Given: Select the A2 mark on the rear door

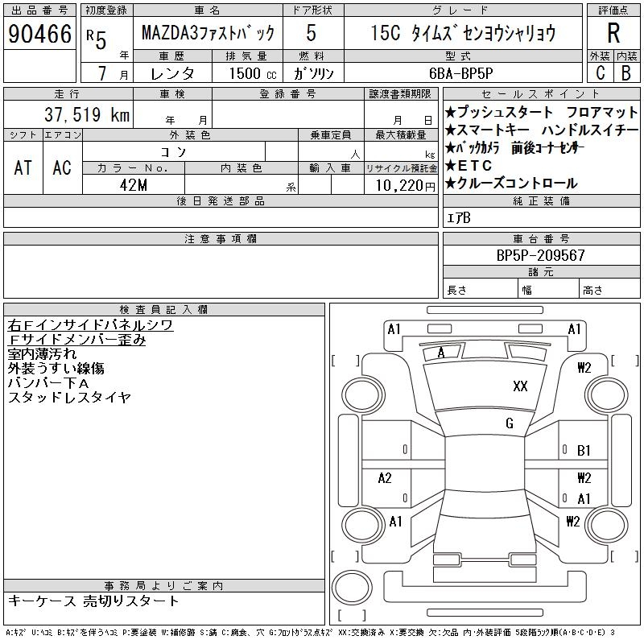Looking at the screenshot, I should (x=385, y=478).
